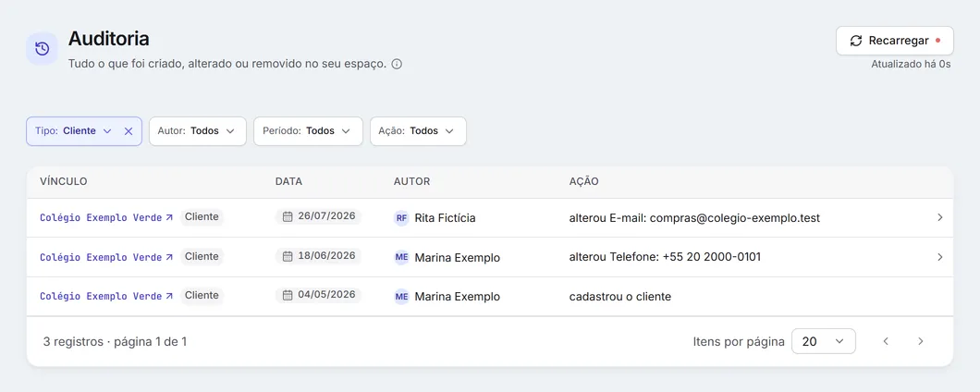This screenshot has height=392, width=980.
Task: Open Colégio Exemplo Verde link in 04/05/2026 row
Action: coord(106,297)
